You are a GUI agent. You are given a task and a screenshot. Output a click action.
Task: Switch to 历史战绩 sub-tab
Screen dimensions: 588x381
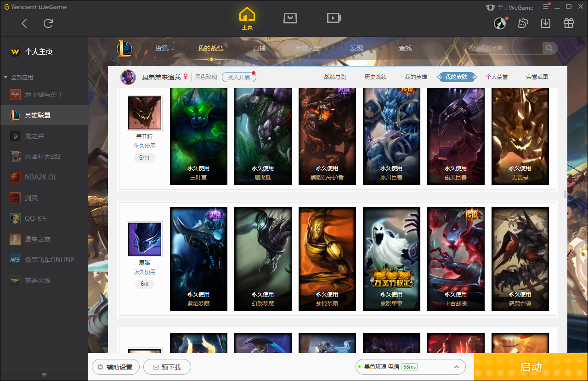point(376,77)
